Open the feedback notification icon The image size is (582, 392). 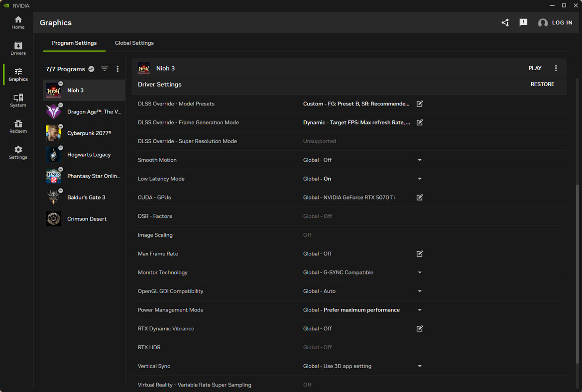[x=523, y=22]
